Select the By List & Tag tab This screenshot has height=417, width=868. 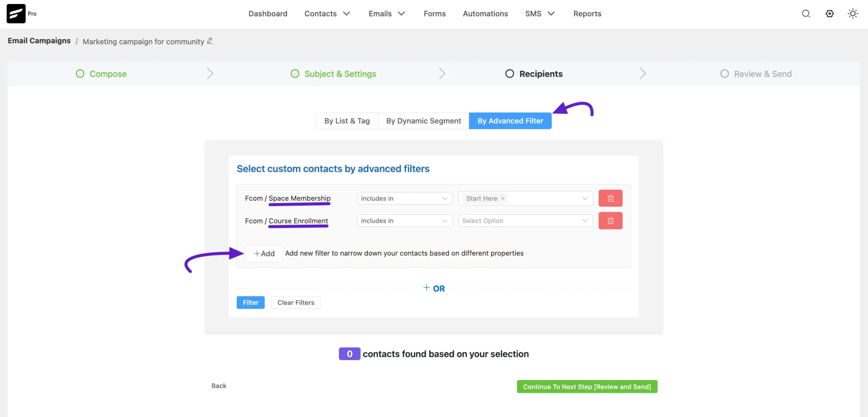click(347, 121)
